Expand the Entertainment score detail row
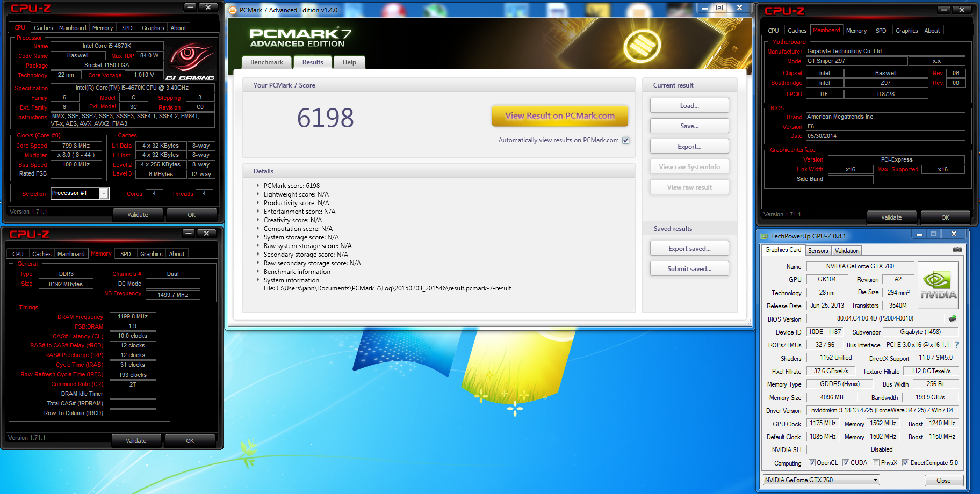Screen dimensions: 980x494 [258, 212]
